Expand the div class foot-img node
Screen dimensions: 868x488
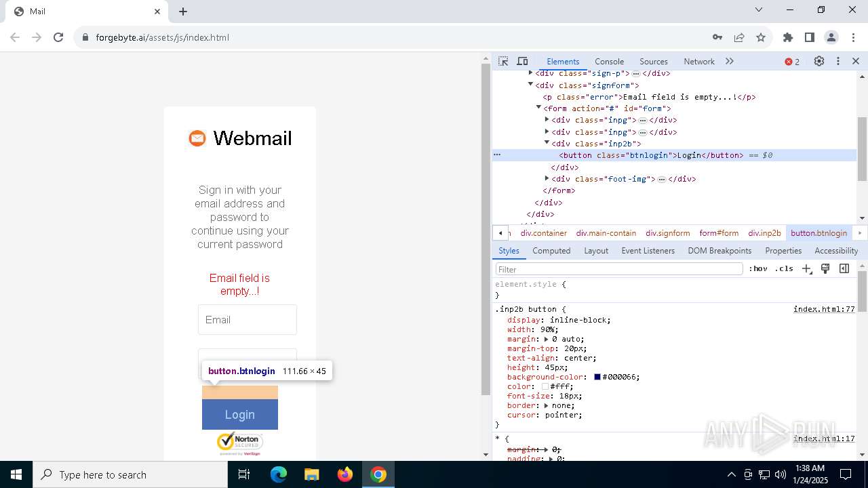[547, 179]
